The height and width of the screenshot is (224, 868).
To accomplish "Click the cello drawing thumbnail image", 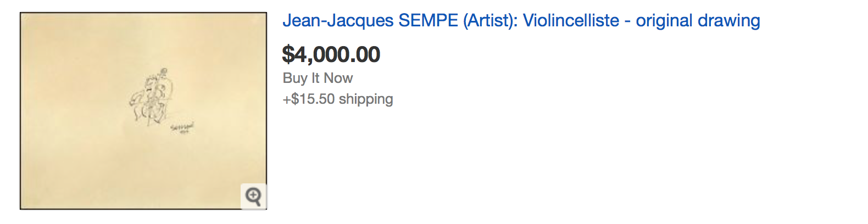I will 143,111.
